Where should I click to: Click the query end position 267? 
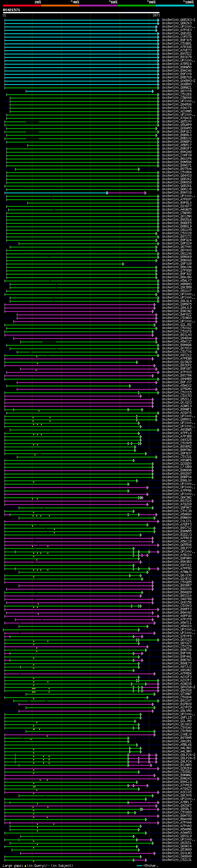155,15
